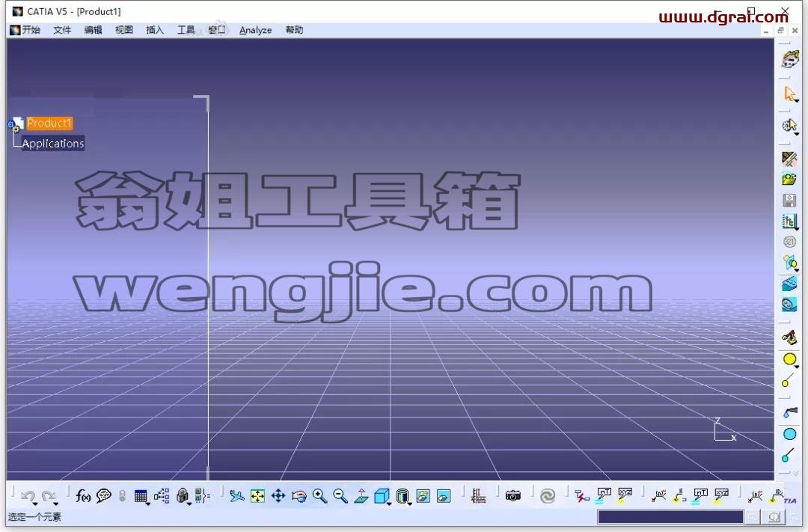Open the Design Table grid icon
Image resolution: width=808 pixels, height=532 pixels.
[x=140, y=496]
